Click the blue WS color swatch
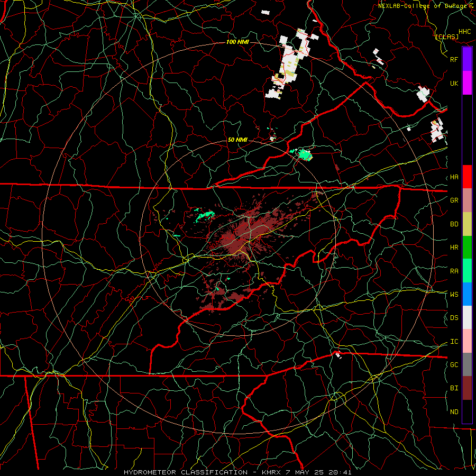Screen dimensions: 476x476 pos(467,294)
